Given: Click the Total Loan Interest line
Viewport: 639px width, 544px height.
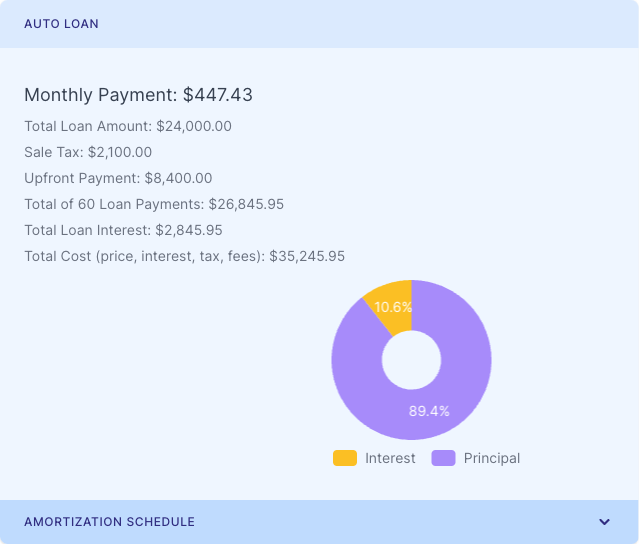Looking at the screenshot, I should 123,230.
